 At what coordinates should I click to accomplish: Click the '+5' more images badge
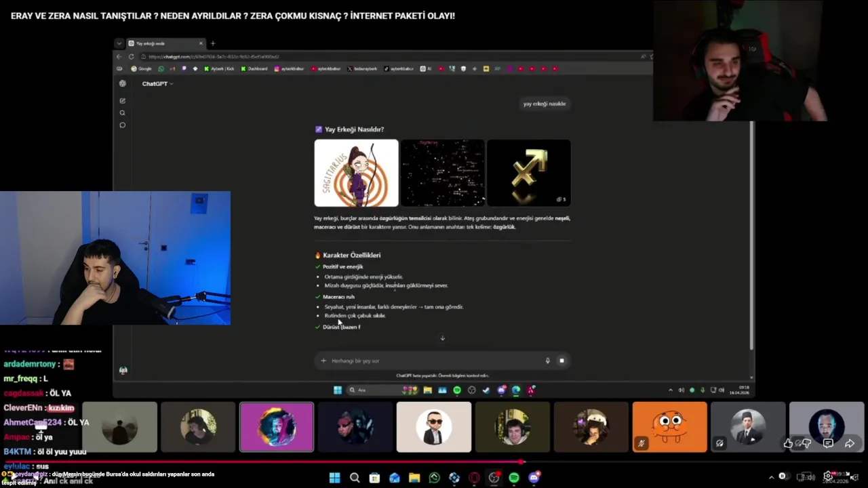pos(561,199)
